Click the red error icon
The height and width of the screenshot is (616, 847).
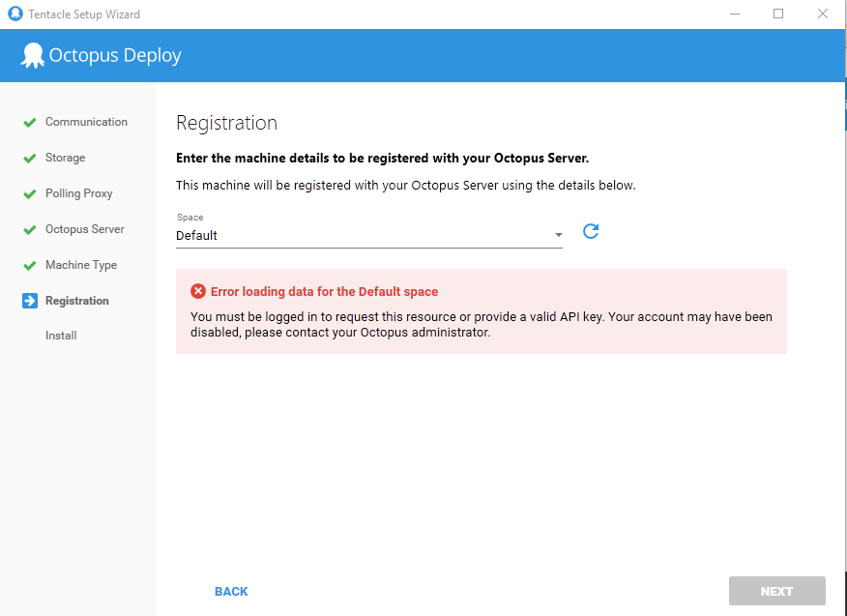click(198, 291)
